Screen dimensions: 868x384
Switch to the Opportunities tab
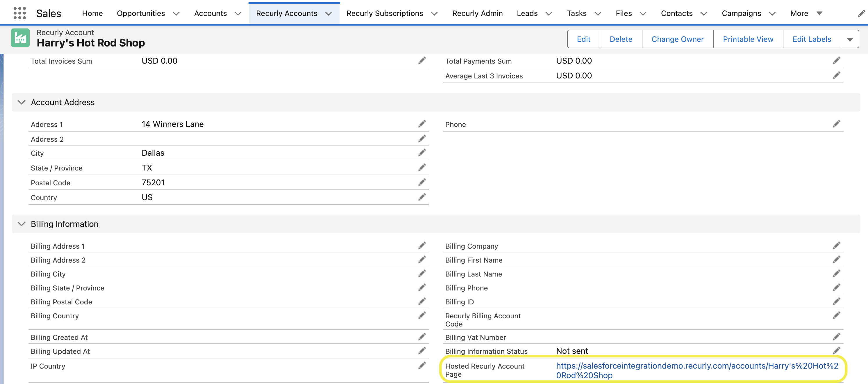[x=141, y=13]
